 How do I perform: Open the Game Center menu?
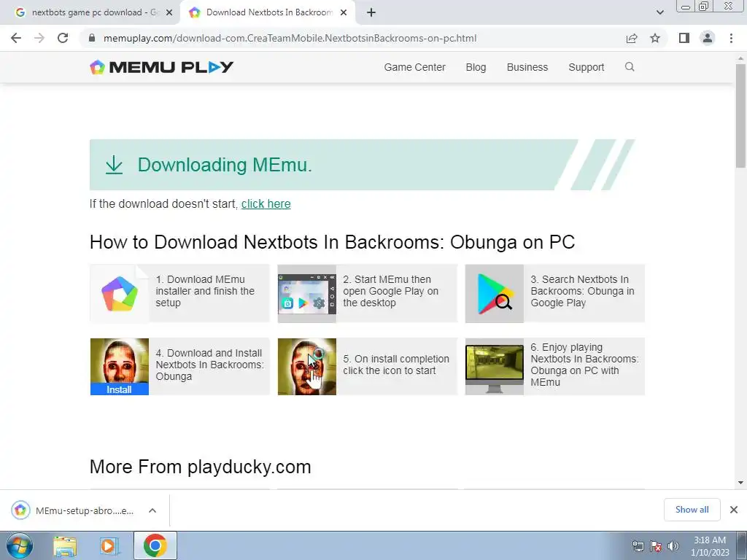[414, 67]
